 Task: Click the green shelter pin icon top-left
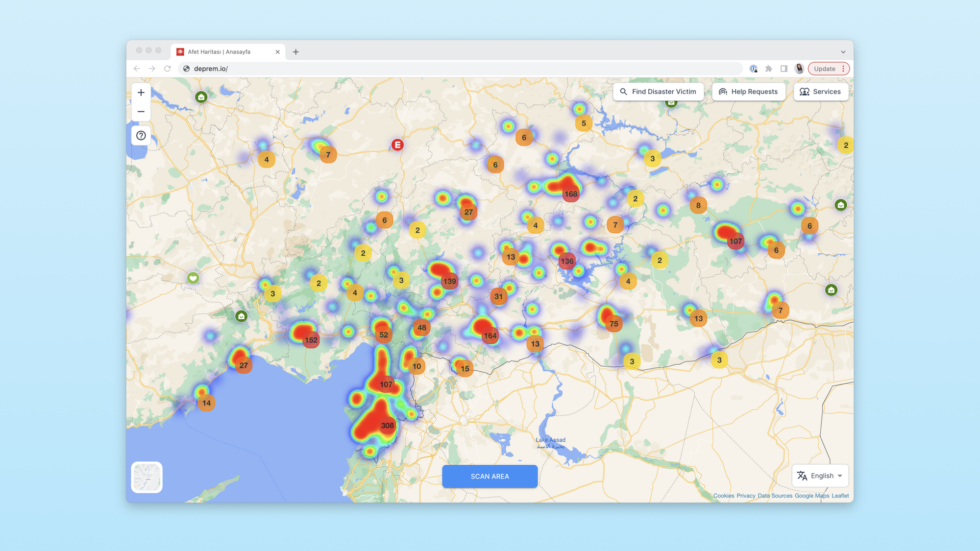[200, 96]
